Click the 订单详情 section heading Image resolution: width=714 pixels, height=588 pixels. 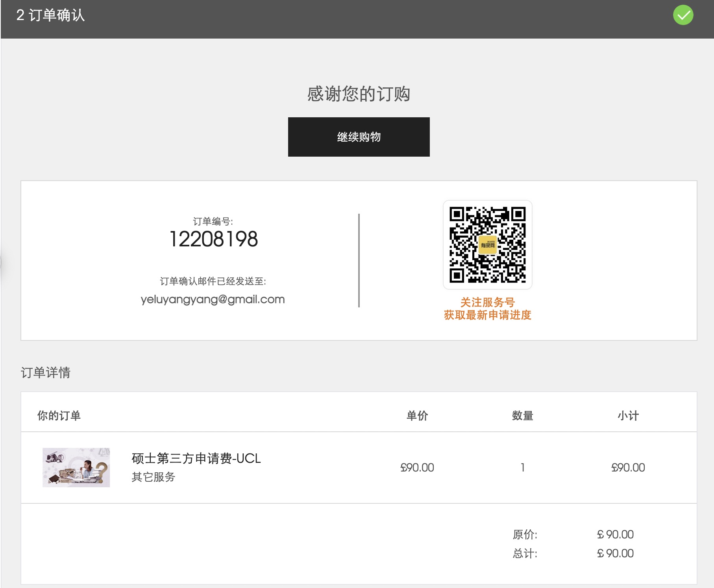[x=45, y=372]
